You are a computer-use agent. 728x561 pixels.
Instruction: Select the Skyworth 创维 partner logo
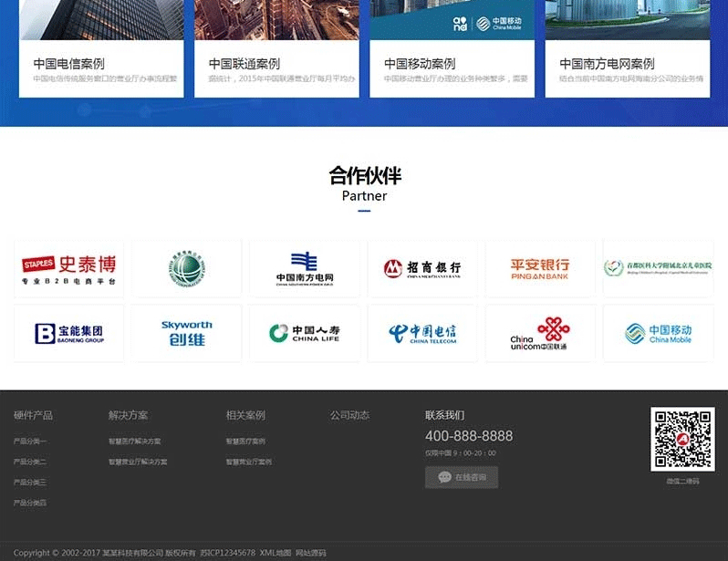[x=187, y=333]
